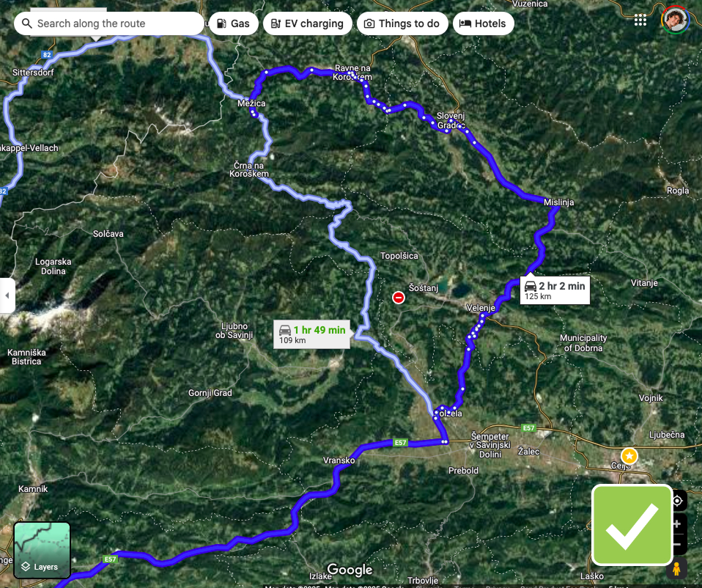The height and width of the screenshot is (588, 702).
Task: Click the yellow star saved place at Celje
Action: (629, 456)
